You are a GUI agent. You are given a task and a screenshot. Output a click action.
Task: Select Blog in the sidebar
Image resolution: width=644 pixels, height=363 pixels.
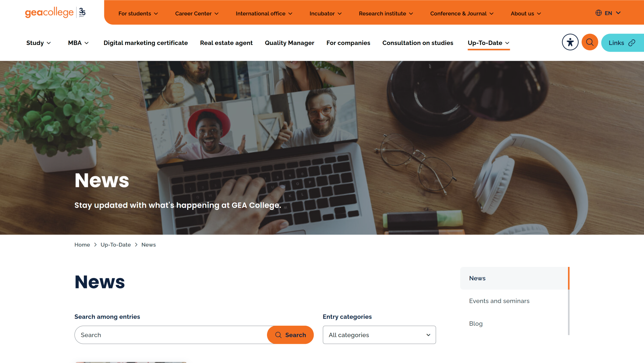[x=476, y=324]
